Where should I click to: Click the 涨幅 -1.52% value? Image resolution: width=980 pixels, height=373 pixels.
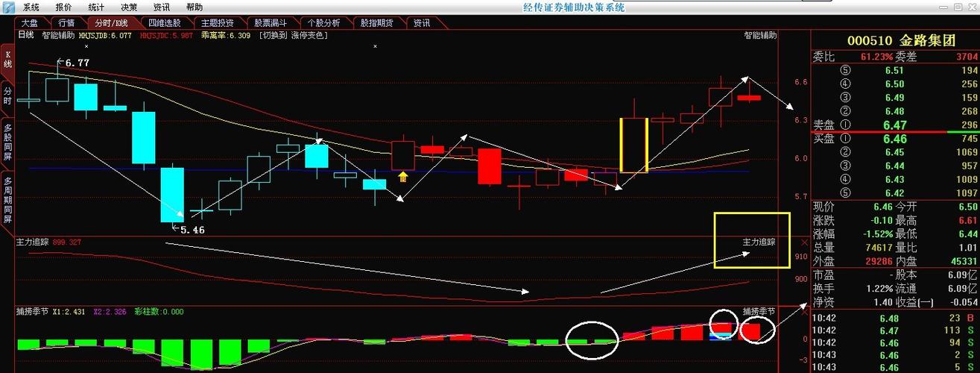pyautogui.click(x=877, y=233)
